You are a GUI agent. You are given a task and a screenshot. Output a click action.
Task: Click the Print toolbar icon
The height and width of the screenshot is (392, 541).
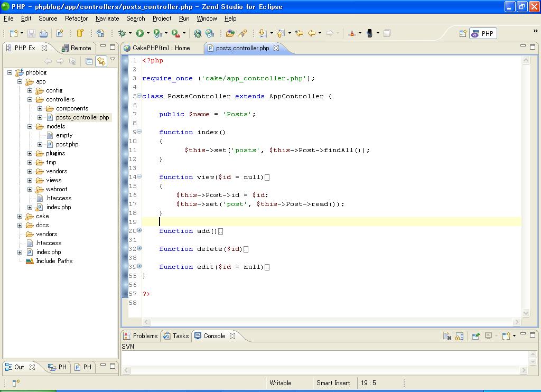(x=43, y=33)
